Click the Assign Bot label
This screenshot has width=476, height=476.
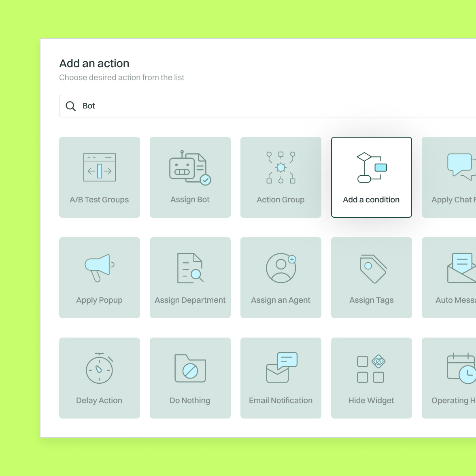coord(190,200)
